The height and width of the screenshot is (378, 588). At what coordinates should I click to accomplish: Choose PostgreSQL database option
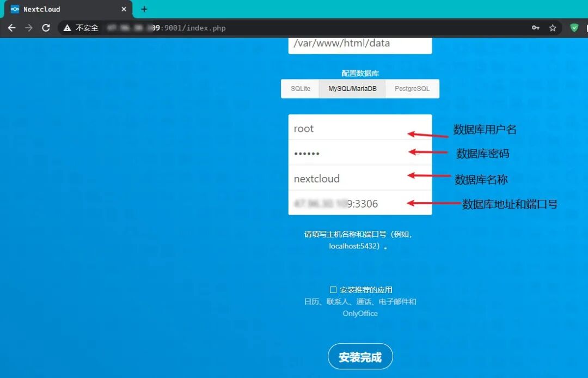tap(412, 89)
